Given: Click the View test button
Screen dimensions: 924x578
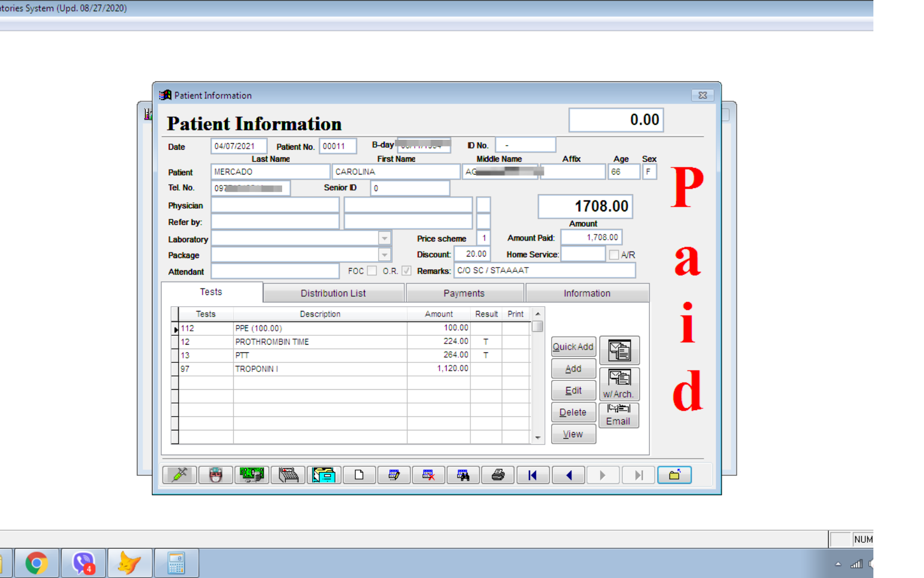Looking at the screenshot, I should pos(573,434).
